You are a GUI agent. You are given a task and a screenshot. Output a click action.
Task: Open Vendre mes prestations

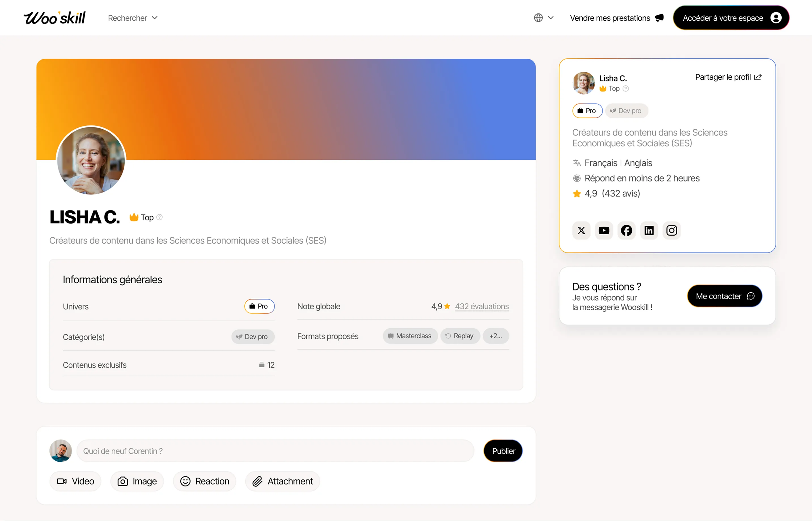click(x=616, y=18)
